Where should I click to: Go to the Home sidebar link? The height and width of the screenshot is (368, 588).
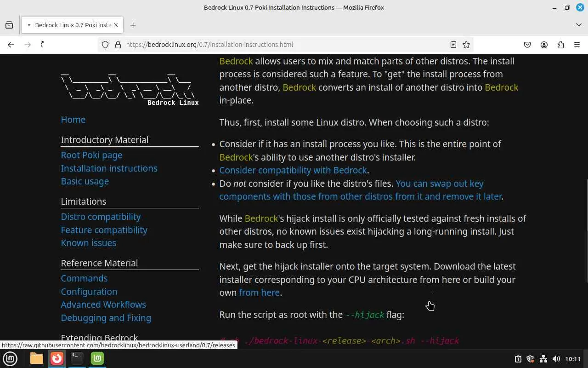coord(73,120)
